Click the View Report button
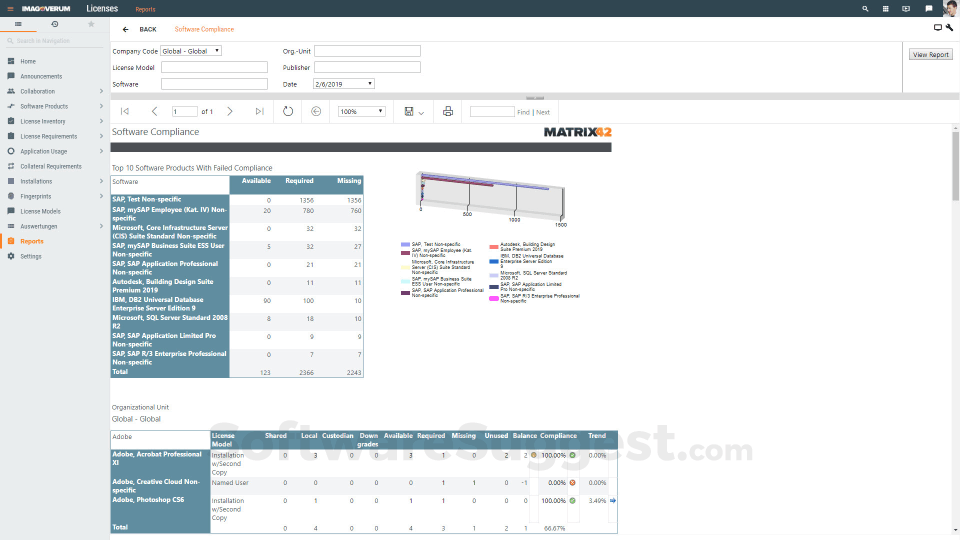 tap(930, 55)
